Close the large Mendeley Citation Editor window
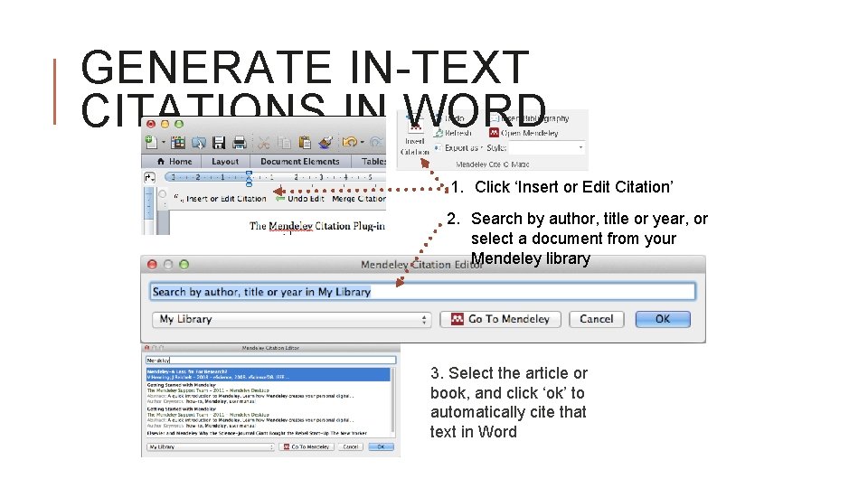Screen dimensions: 868x488 (152, 265)
